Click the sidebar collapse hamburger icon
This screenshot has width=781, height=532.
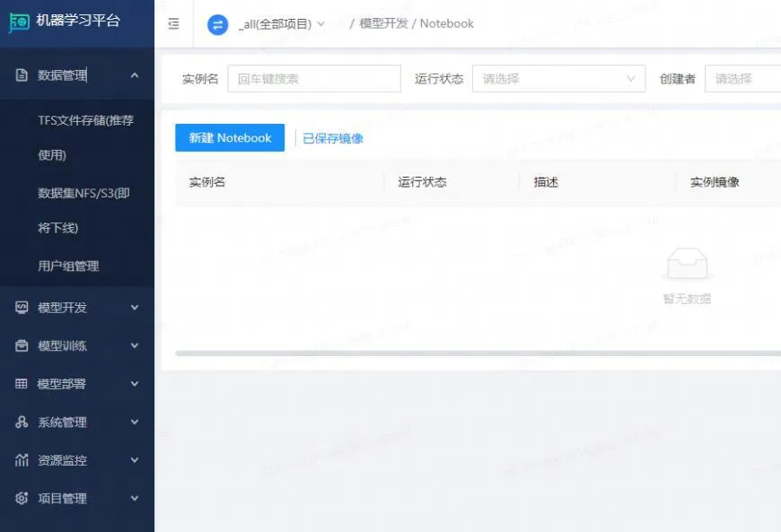point(173,24)
